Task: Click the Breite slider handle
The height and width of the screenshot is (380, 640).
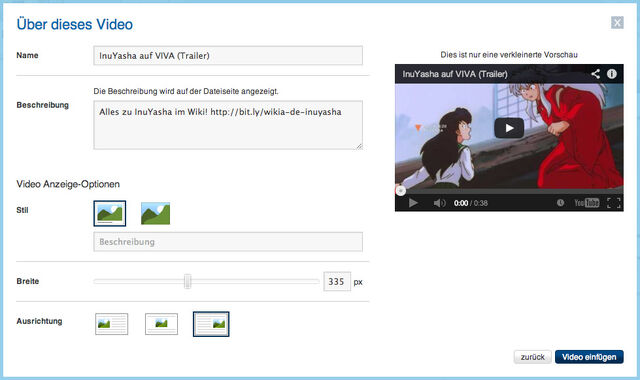Action: click(187, 281)
